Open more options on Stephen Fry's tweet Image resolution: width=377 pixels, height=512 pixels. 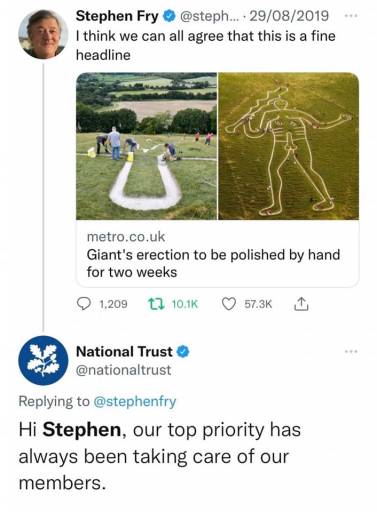pos(351,16)
